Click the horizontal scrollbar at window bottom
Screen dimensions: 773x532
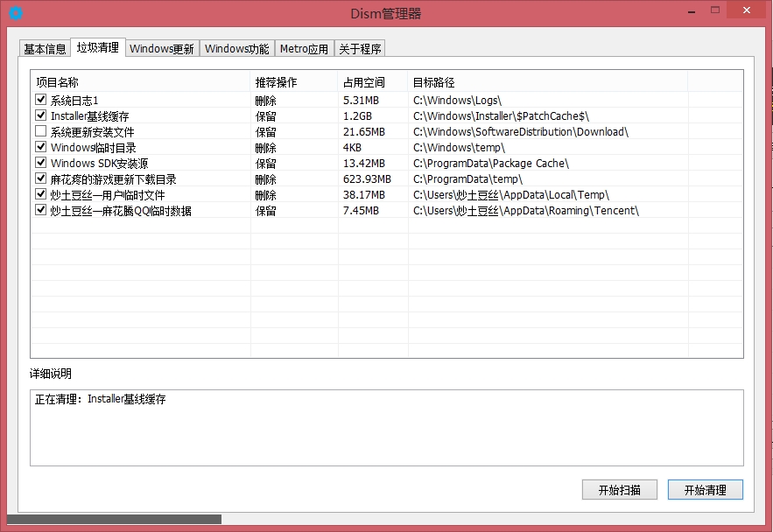coord(114,519)
